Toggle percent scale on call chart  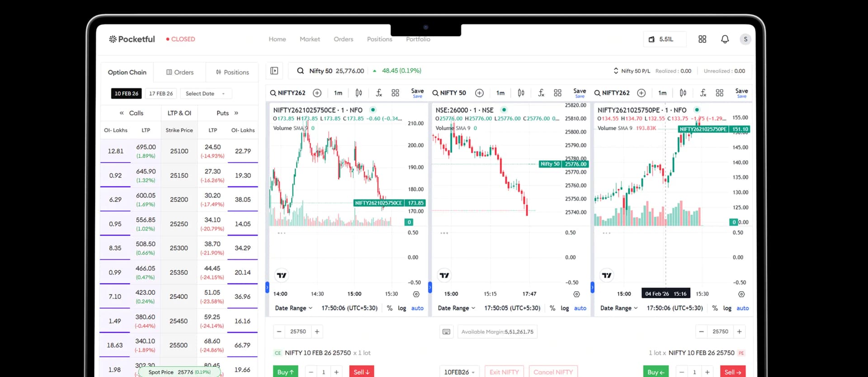click(390, 308)
